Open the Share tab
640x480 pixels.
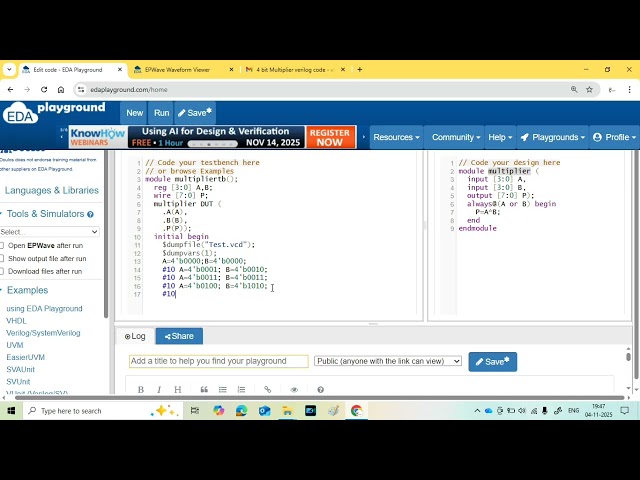tap(179, 336)
